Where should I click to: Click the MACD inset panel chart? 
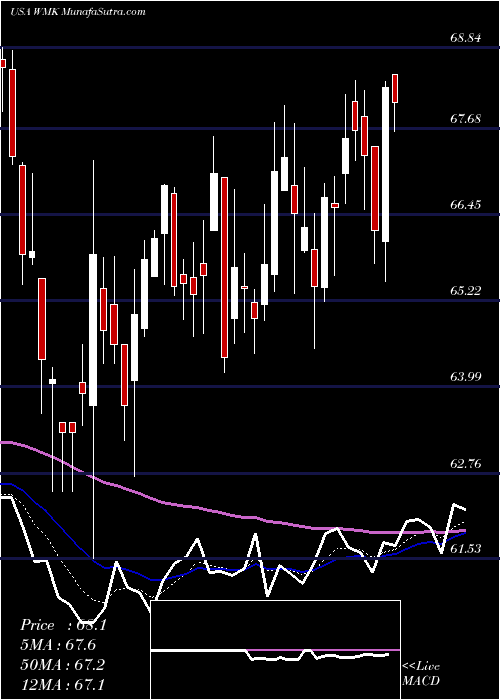click(275, 650)
